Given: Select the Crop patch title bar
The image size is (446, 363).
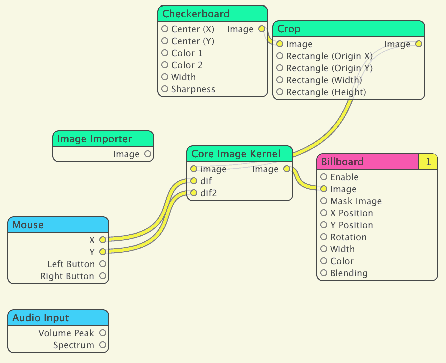Looking at the screenshot, I should pyautogui.click(x=349, y=29).
